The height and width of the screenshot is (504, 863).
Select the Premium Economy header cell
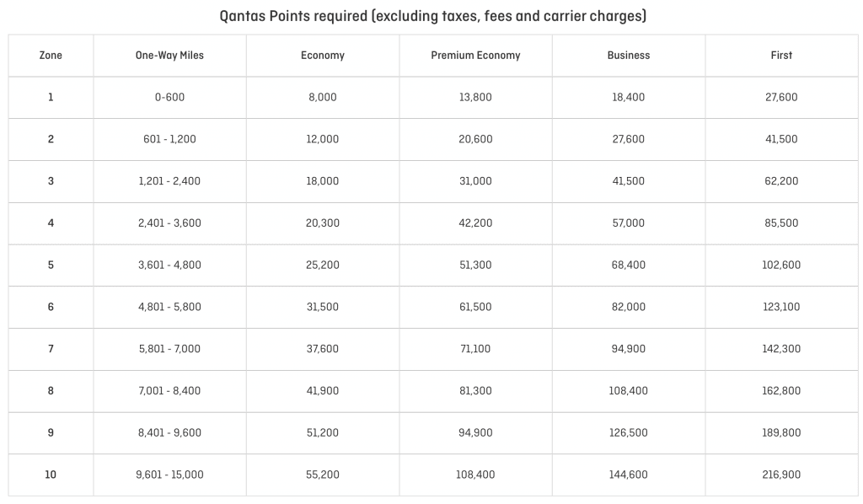[x=475, y=56]
